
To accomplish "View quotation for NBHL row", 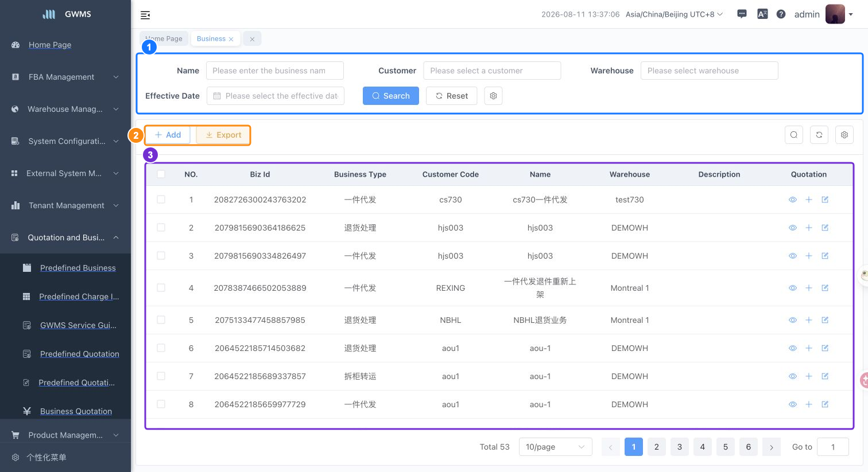I will [793, 320].
